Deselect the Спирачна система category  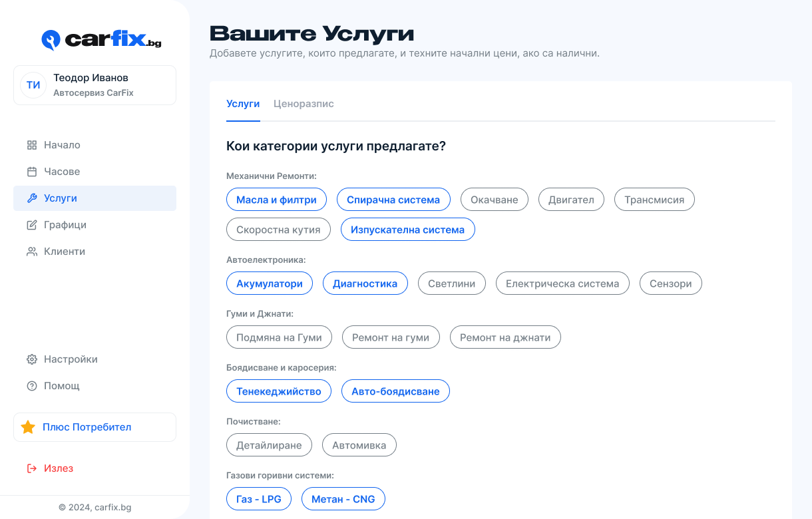coord(393,200)
